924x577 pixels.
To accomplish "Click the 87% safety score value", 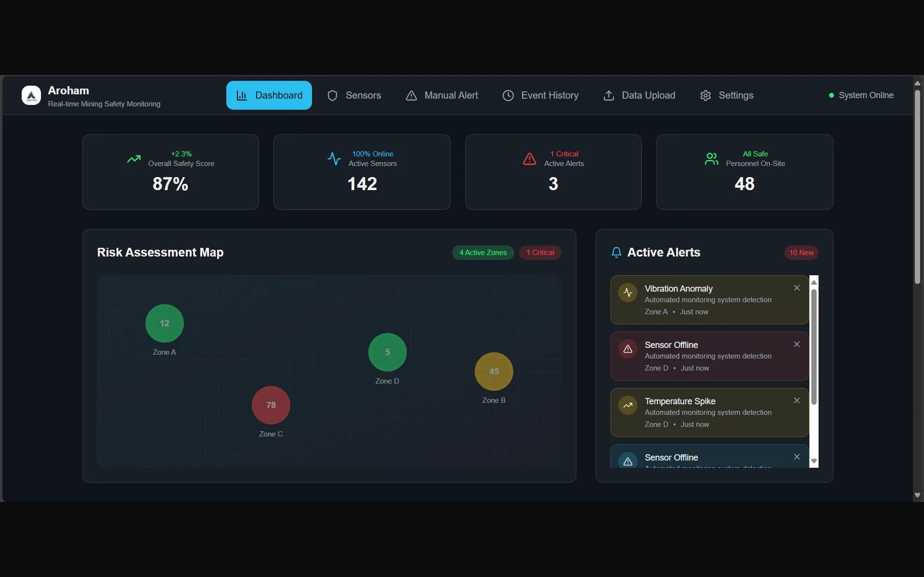I will point(170,184).
